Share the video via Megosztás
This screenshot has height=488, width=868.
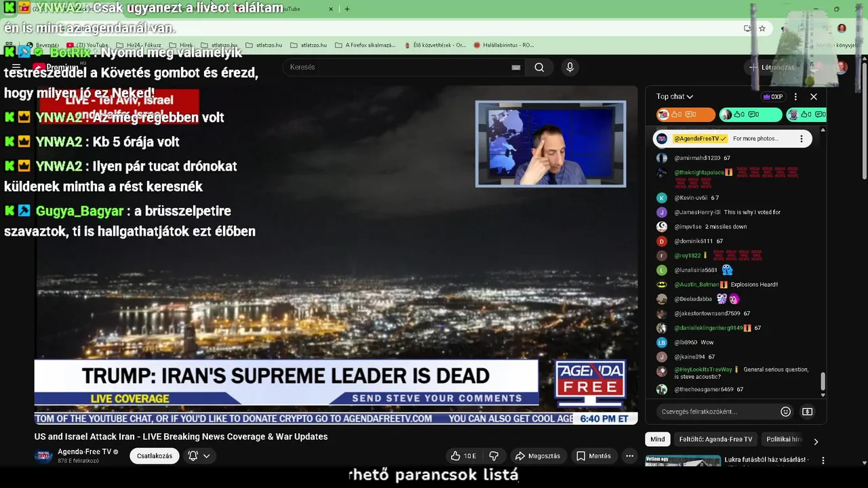pyautogui.click(x=538, y=456)
